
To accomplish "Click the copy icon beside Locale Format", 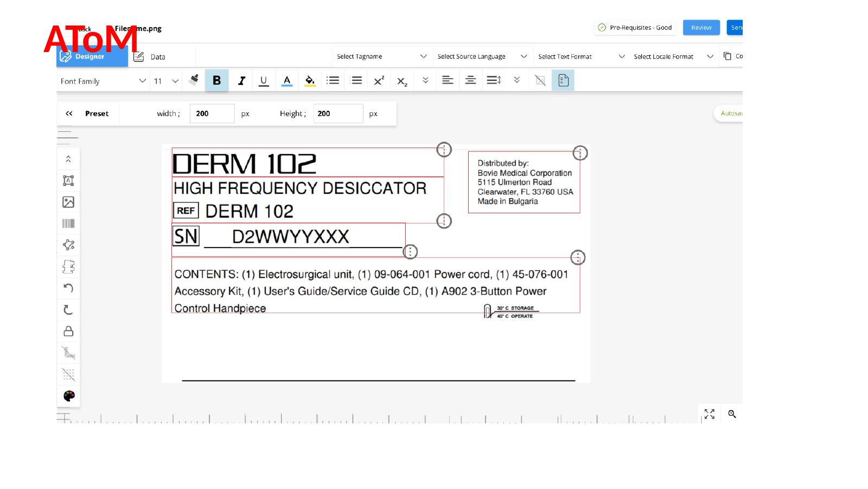I will coord(727,56).
